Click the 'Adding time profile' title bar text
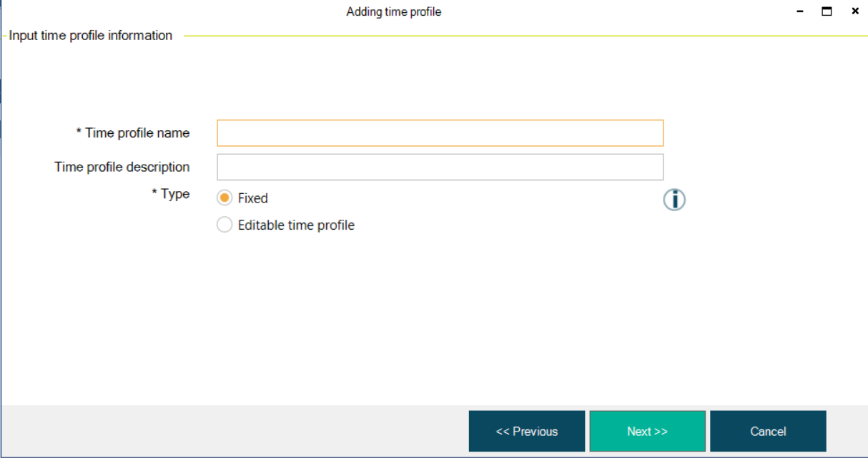 click(x=394, y=11)
